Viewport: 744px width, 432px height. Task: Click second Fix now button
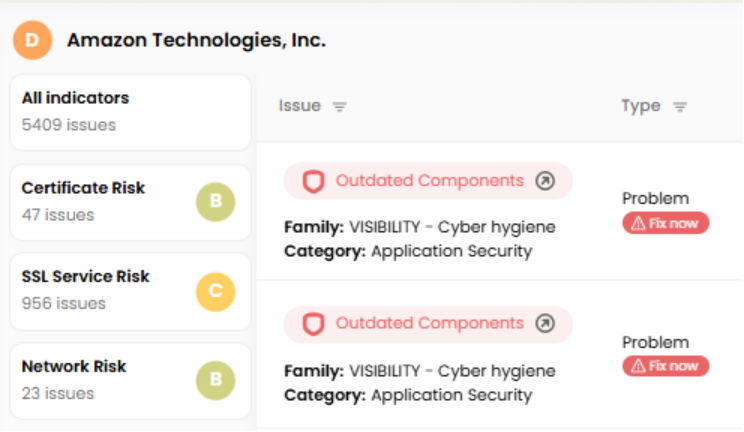(665, 366)
